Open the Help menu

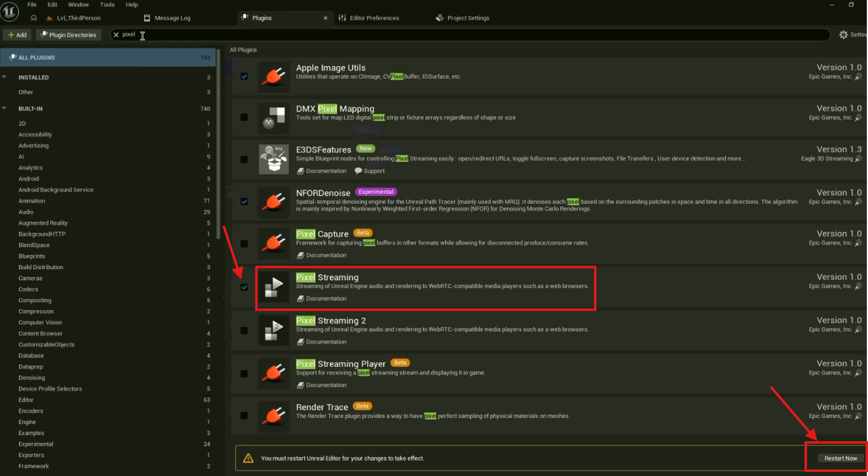[132, 5]
